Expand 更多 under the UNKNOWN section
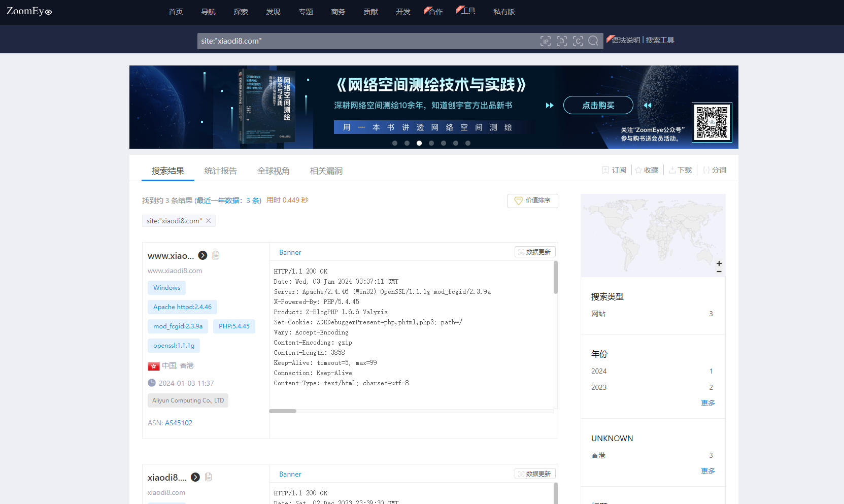 pos(708,471)
